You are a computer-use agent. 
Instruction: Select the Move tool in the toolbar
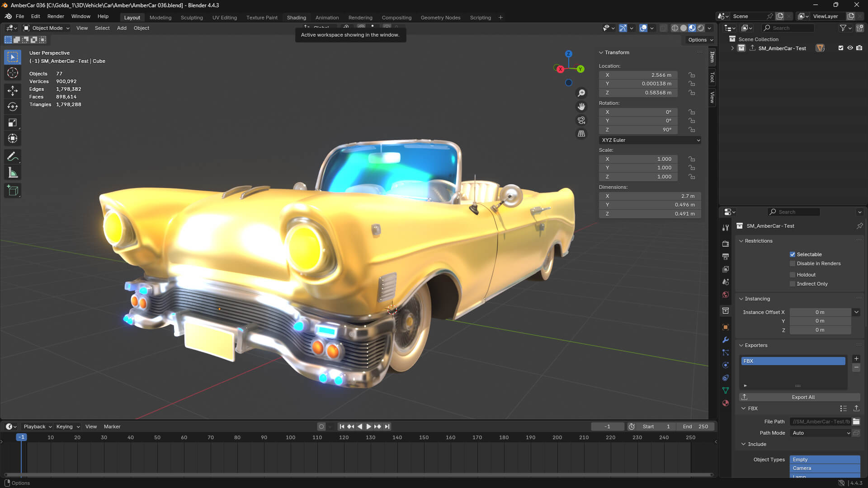[x=12, y=91]
